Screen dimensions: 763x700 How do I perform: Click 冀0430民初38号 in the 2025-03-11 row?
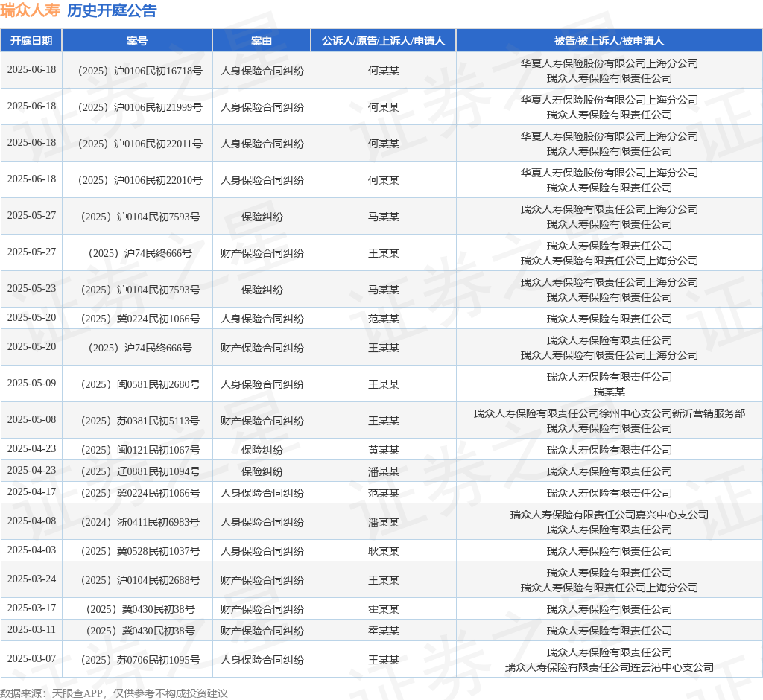point(140,631)
